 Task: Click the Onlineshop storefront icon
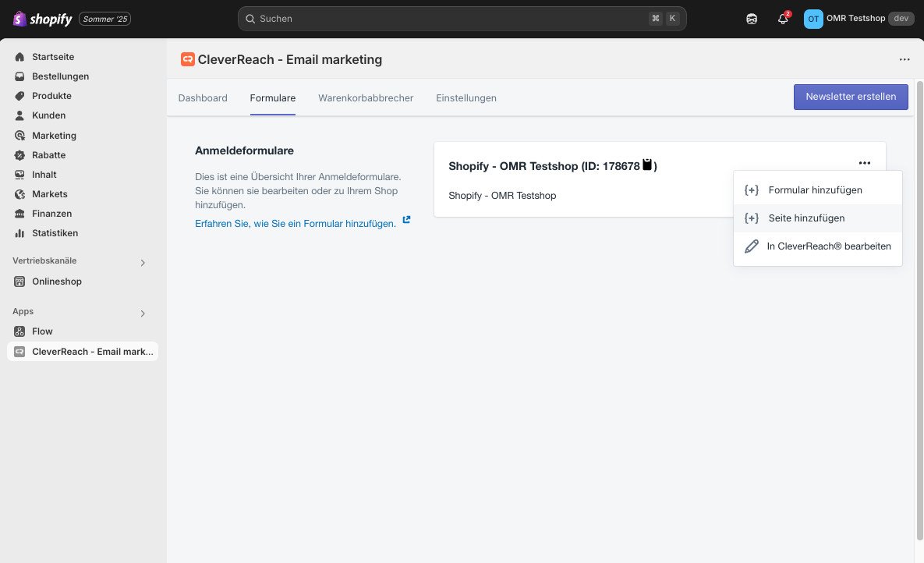(x=19, y=281)
